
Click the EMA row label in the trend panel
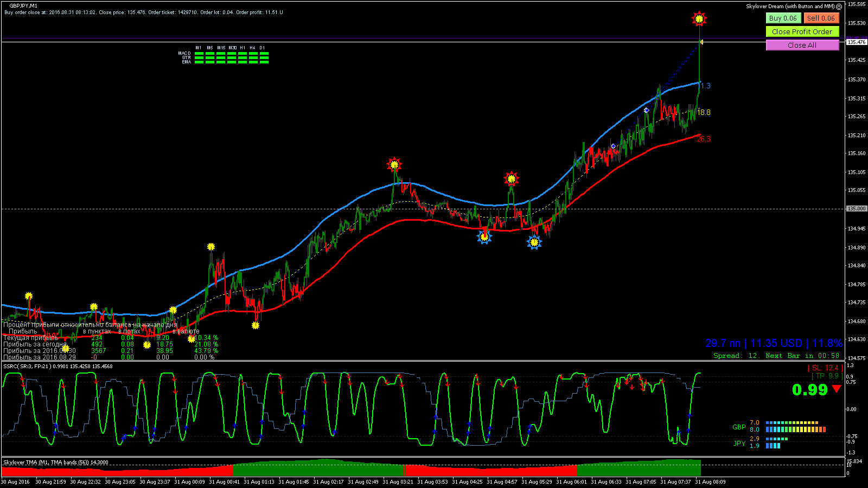187,62
